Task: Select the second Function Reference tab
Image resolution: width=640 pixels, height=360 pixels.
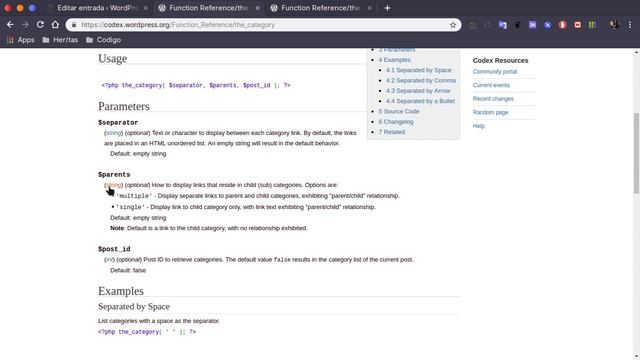Action: pos(208,8)
